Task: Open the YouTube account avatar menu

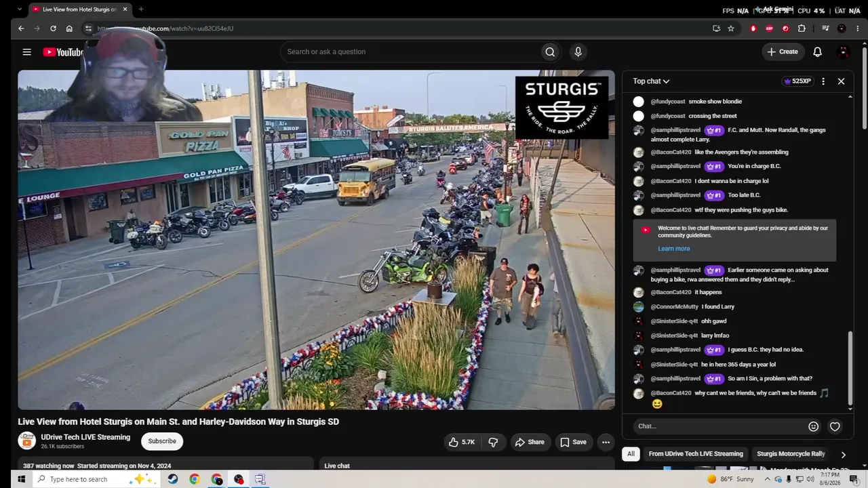Action: coord(844,52)
